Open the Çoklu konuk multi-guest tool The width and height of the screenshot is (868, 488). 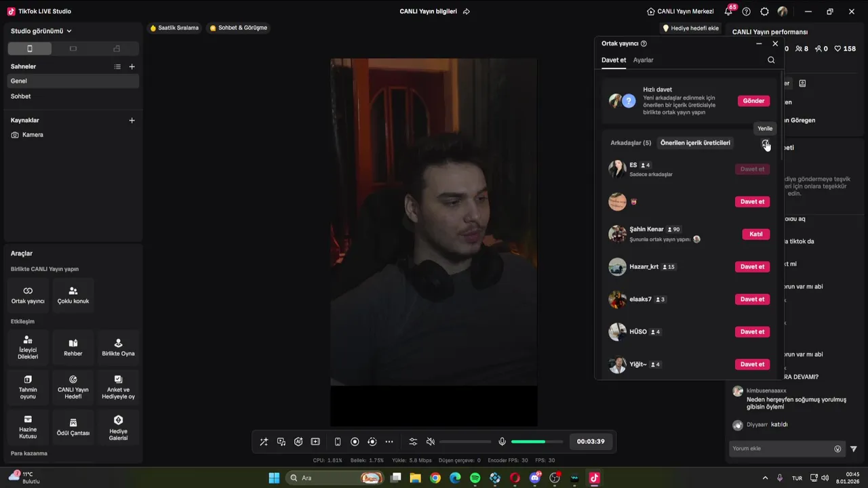click(x=73, y=295)
